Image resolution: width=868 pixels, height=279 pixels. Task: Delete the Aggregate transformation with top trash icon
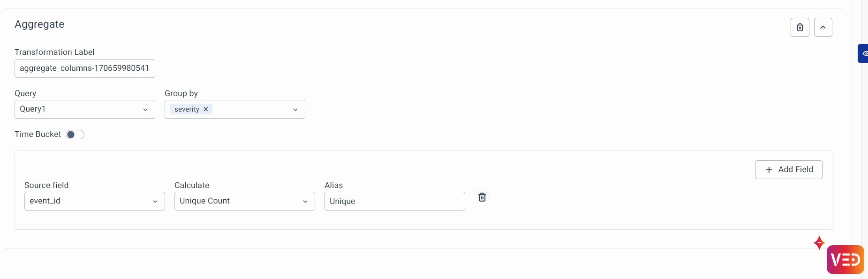click(800, 27)
